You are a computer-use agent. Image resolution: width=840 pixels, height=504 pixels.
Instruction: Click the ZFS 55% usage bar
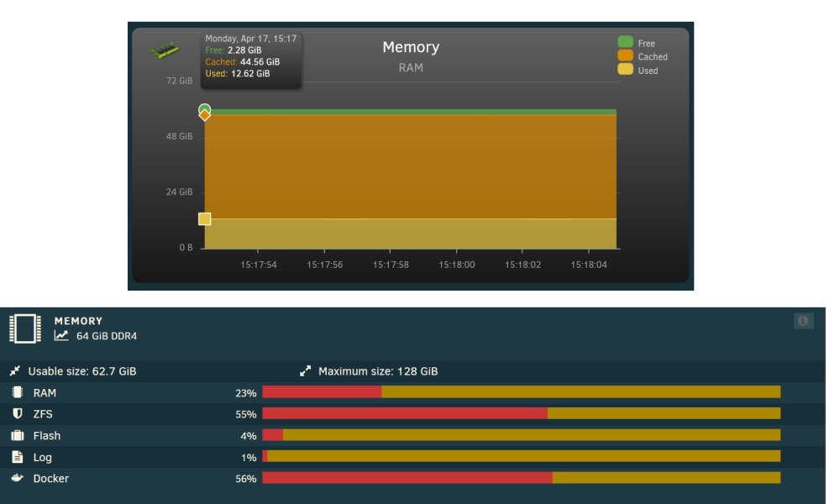[x=522, y=413]
